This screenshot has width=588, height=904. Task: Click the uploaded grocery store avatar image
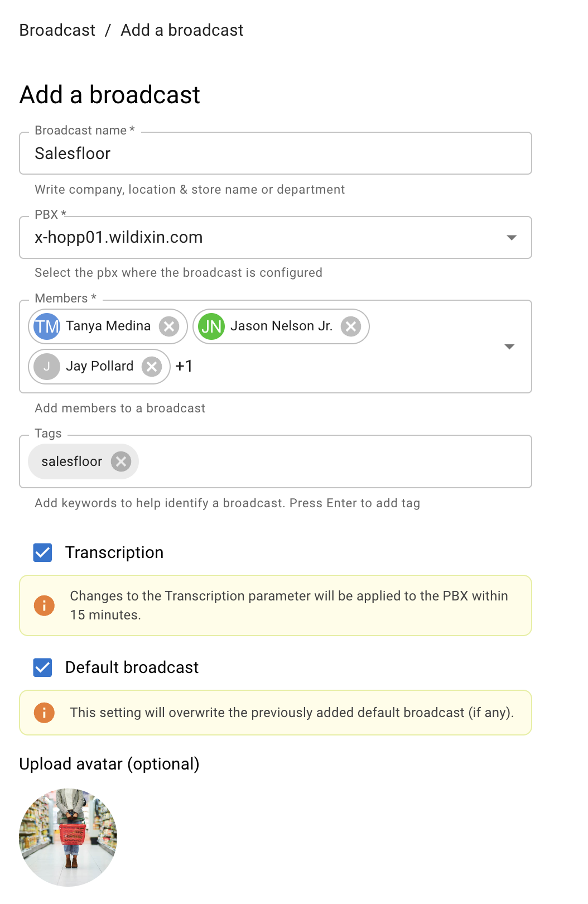click(x=68, y=837)
